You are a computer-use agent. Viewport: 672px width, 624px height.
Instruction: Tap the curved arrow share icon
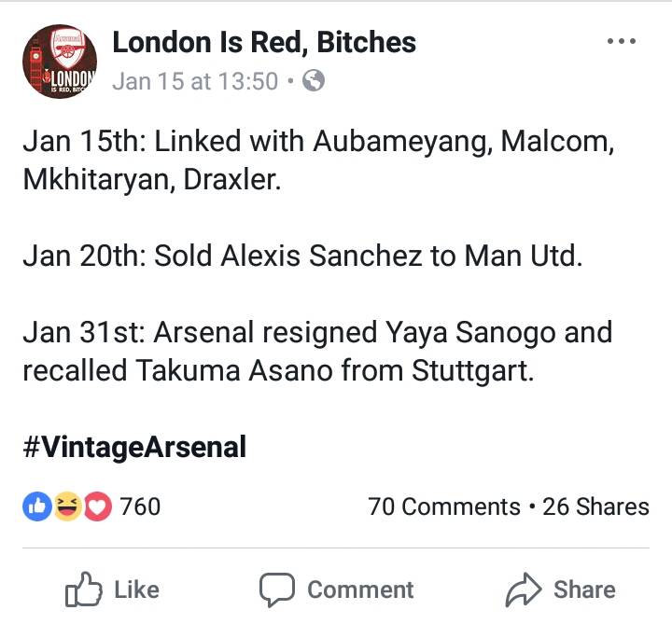524,589
